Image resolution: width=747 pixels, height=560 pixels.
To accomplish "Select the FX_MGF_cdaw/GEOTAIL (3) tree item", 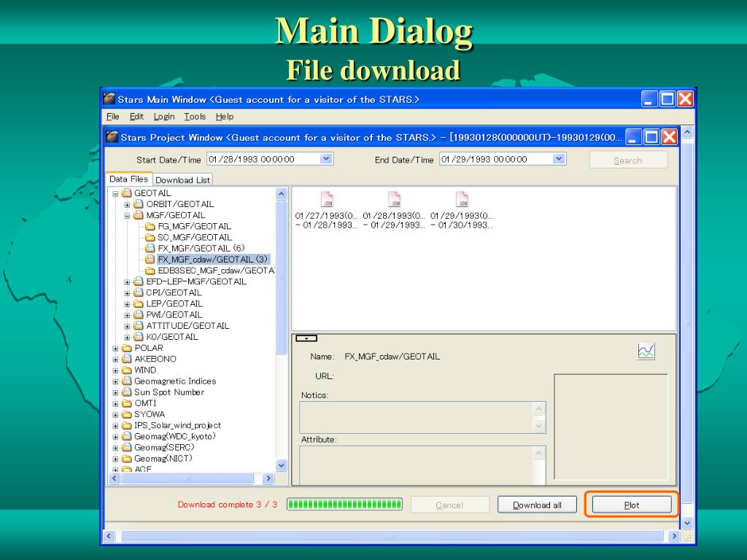I will 212,260.
